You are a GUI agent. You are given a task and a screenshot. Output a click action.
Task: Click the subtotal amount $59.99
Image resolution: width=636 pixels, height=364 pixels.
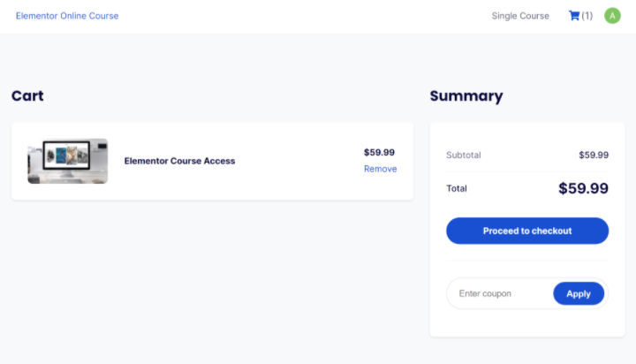click(x=594, y=155)
